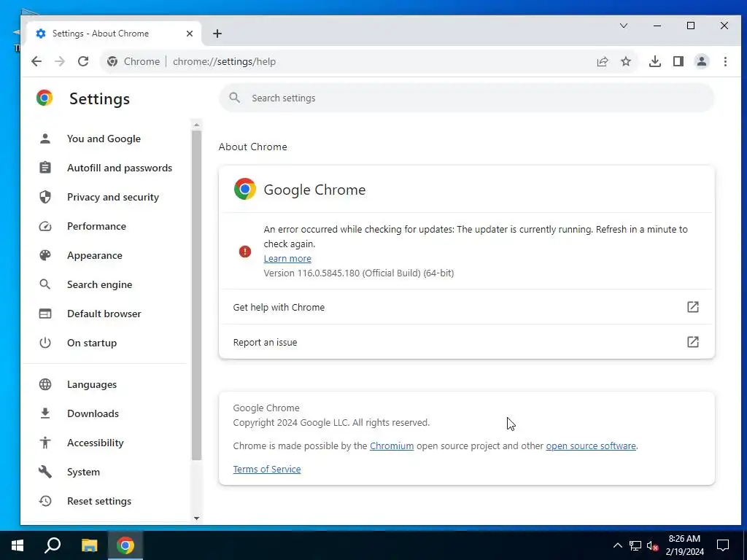Open the profile avatar menu

click(701, 61)
